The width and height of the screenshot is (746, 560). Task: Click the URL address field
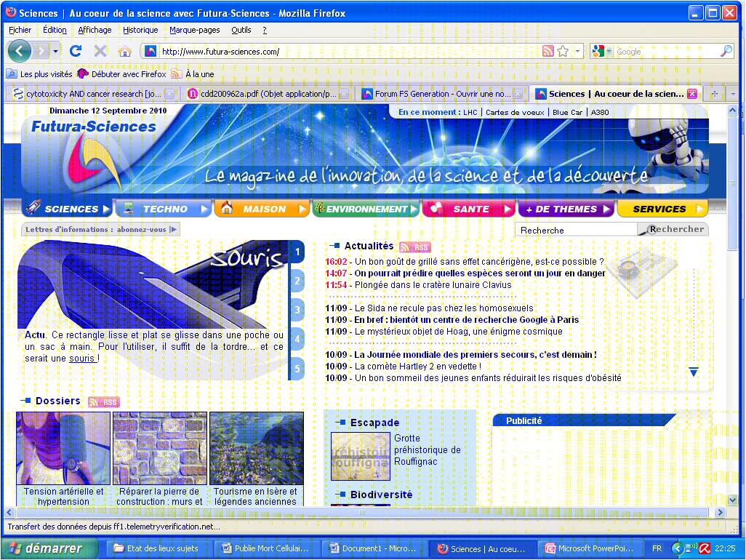click(x=350, y=52)
